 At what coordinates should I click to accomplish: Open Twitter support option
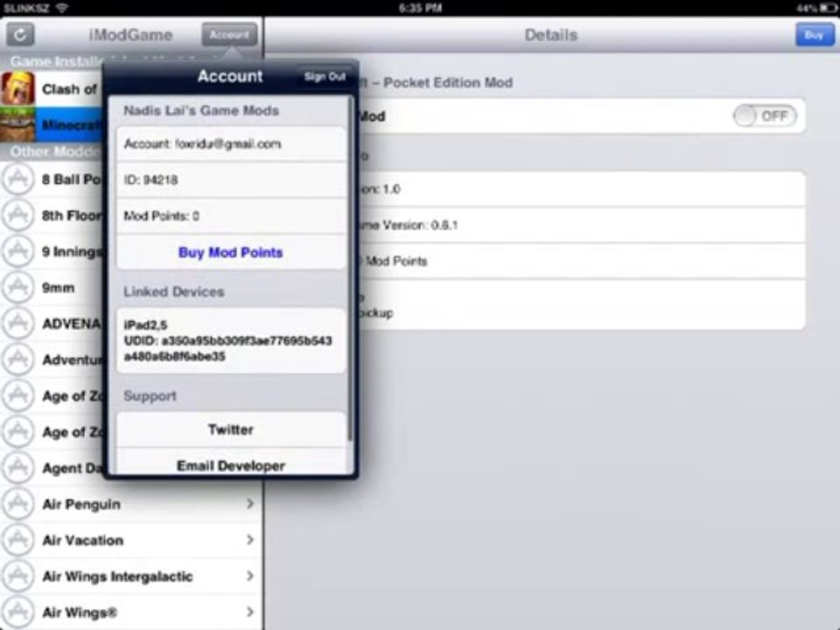[x=230, y=430]
